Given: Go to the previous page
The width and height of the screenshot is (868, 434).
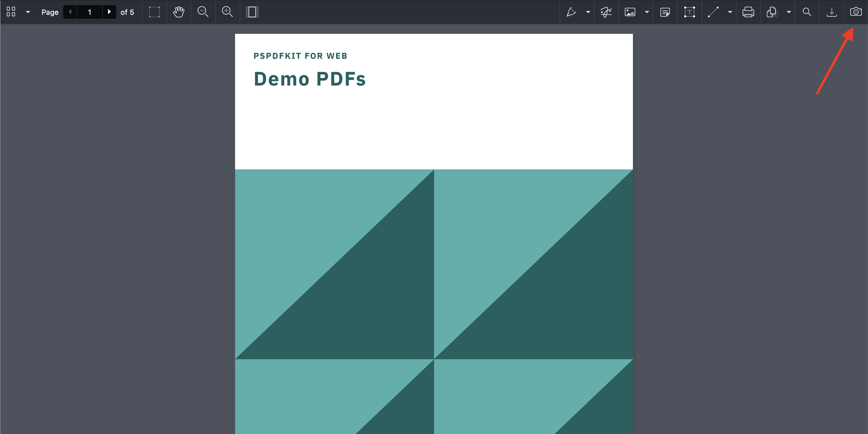Looking at the screenshot, I should [x=70, y=12].
